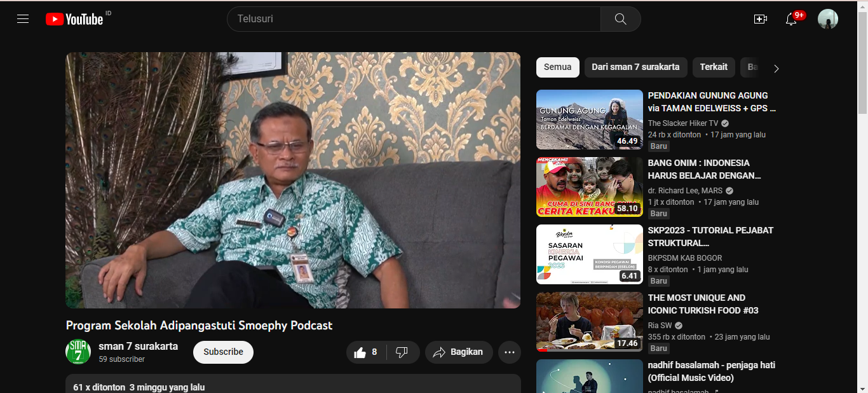Open Turkish food video thumbnail
Image resolution: width=868 pixels, height=393 pixels.
(x=590, y=322)
